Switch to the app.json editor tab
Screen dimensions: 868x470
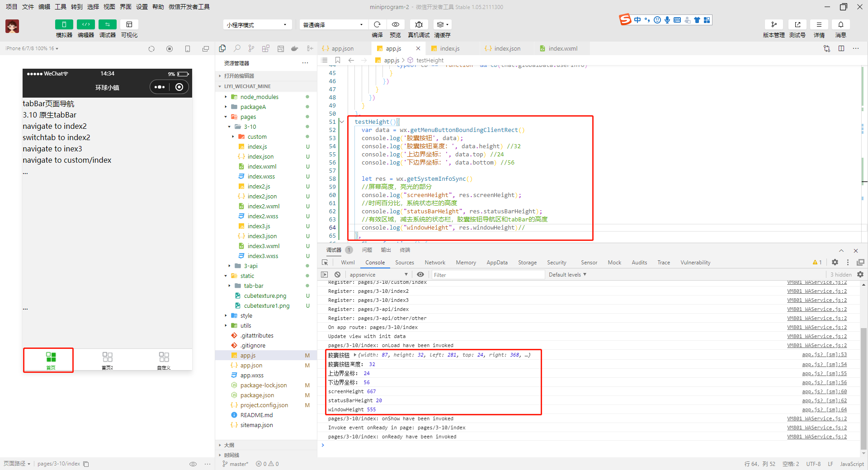(343, 49)
